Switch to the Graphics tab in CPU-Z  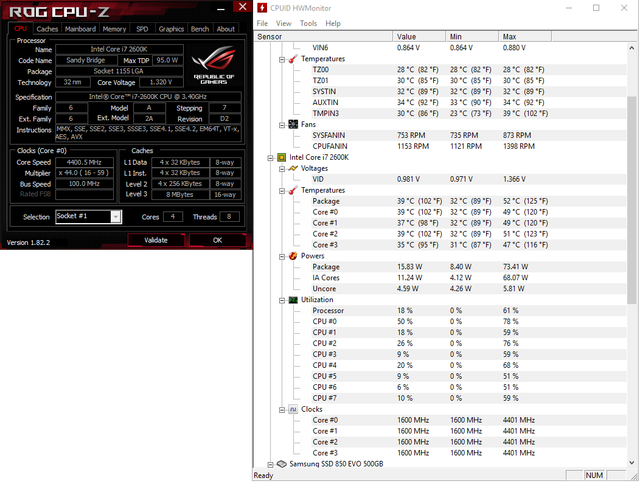[x=171, y=29]
